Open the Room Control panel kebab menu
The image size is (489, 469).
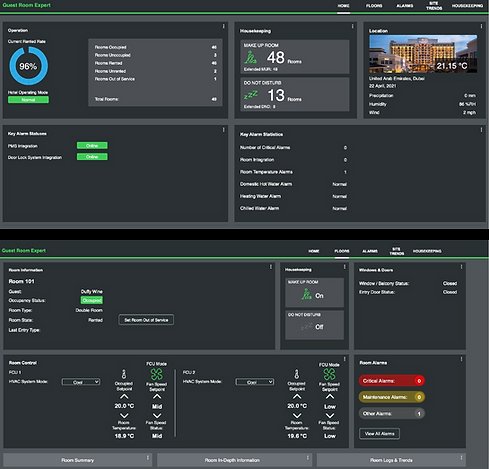click(344, 359)
